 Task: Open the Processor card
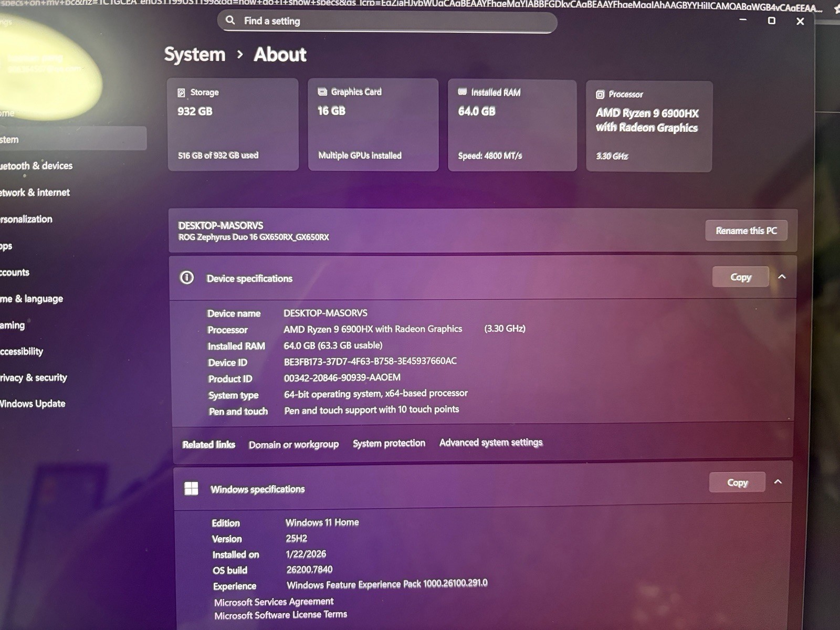tap(649, 127)
